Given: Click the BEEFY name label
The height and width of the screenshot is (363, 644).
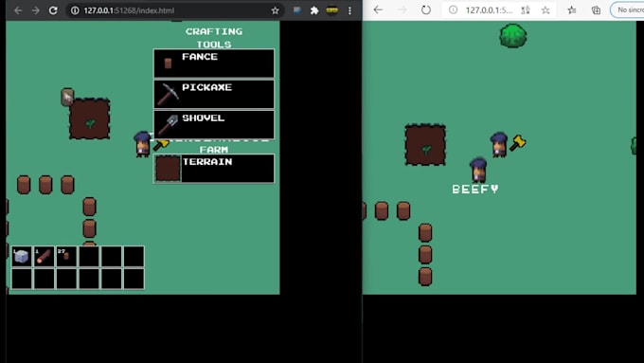Looking at the screenshot, I should (475, 190).
